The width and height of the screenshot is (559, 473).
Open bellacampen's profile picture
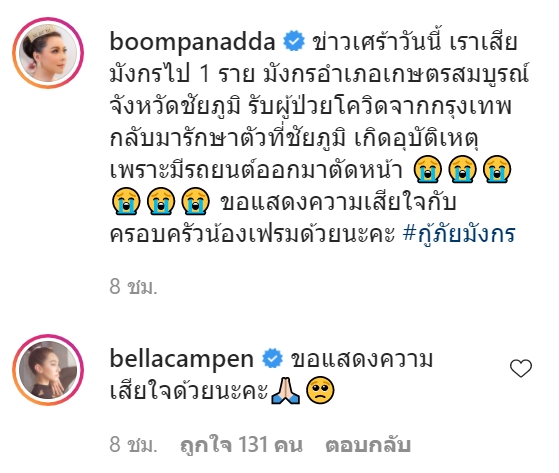(48, 370)
